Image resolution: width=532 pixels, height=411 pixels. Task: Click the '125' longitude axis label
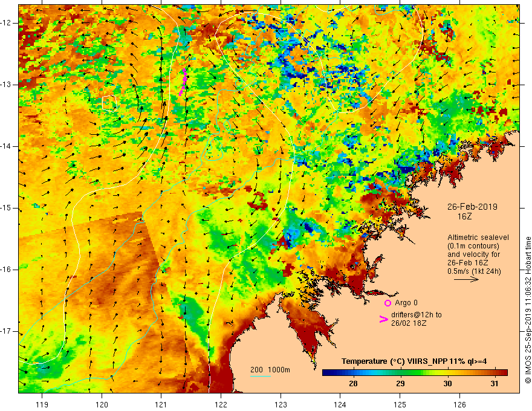coord(400,404)
